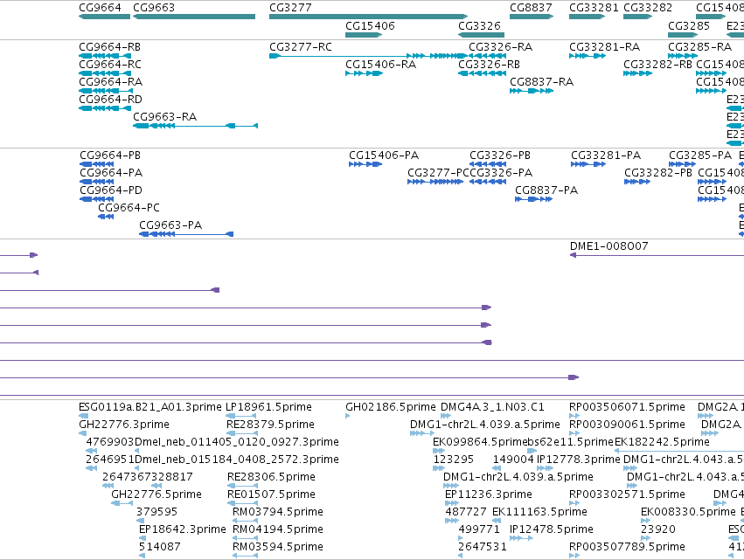Click EST ESG0119a.B21_A01.3prime

150,407
